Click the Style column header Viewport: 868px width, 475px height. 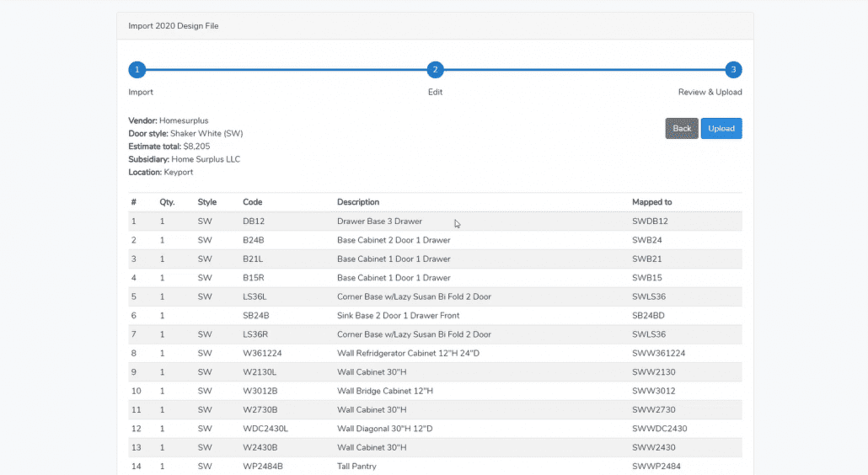207,202
